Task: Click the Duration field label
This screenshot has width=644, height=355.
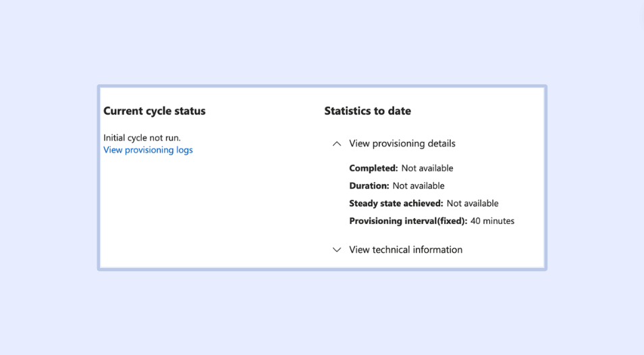Action: pyautogui.click(x=369, y=186)
